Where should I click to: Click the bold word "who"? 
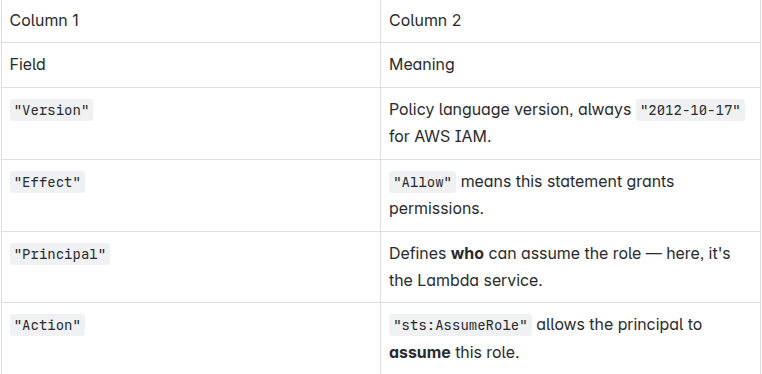tap(467, 254)
